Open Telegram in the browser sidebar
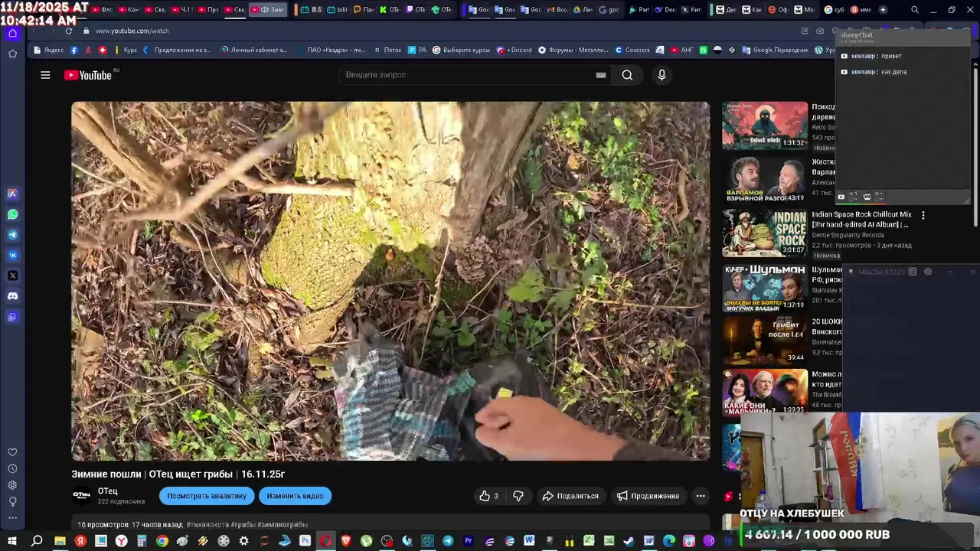980x551 pixels. pyautogui.click(x=12, y=235)
